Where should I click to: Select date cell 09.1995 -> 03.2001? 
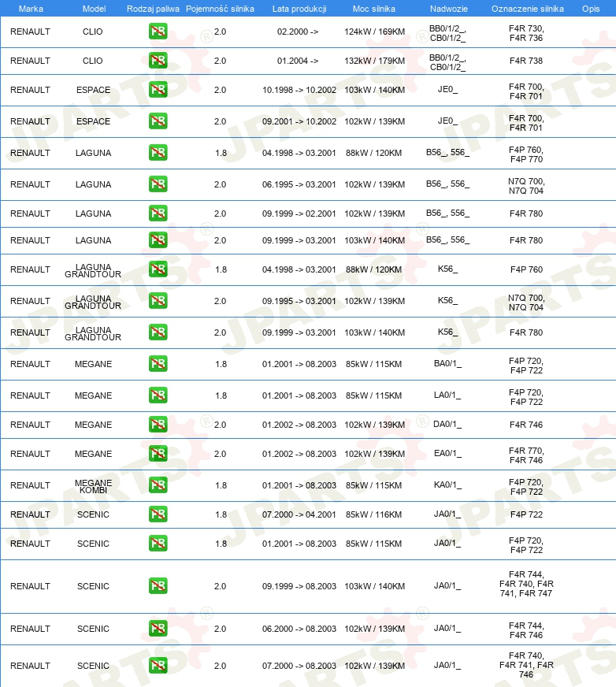click(x=299, y=302)
